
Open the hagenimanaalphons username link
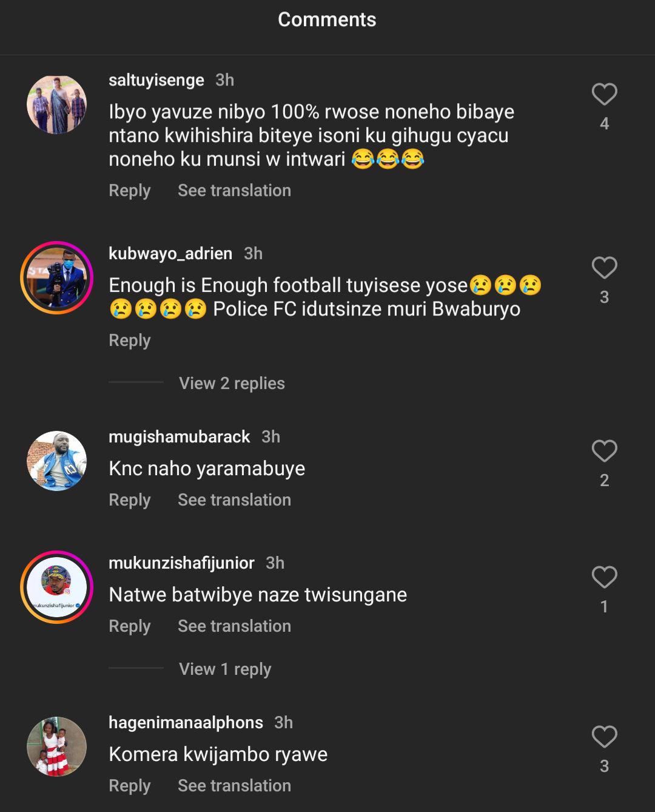186,723
